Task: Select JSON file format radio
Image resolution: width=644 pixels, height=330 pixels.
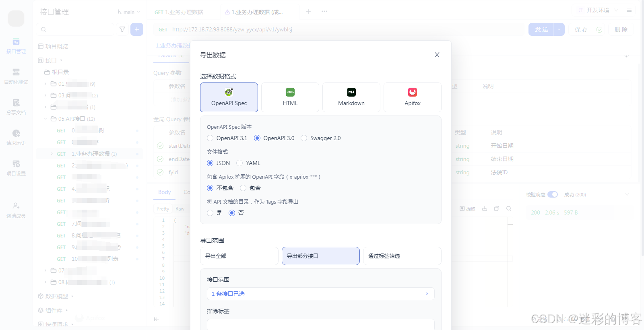Action: [210, 163]
